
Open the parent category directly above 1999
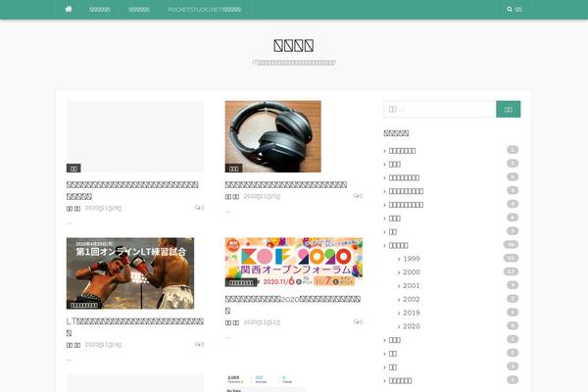point(398,245)
